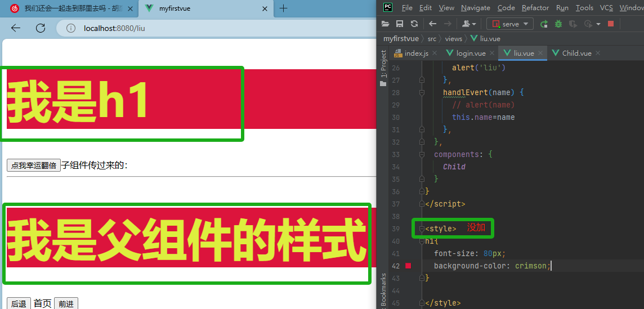Save all using the floppy disk icon

point(400,24)
